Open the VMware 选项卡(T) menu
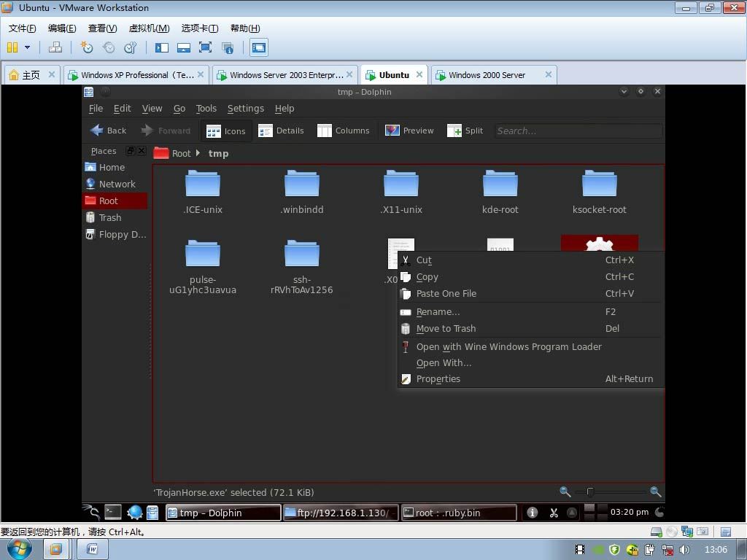747x560 pixels. pyautogui.click(x=200, y=28)
